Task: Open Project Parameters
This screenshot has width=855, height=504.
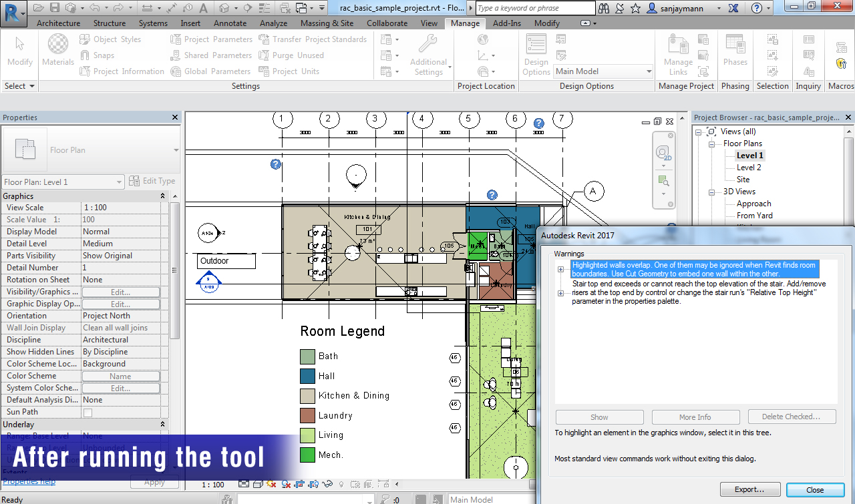Action: tap(211, 39)
